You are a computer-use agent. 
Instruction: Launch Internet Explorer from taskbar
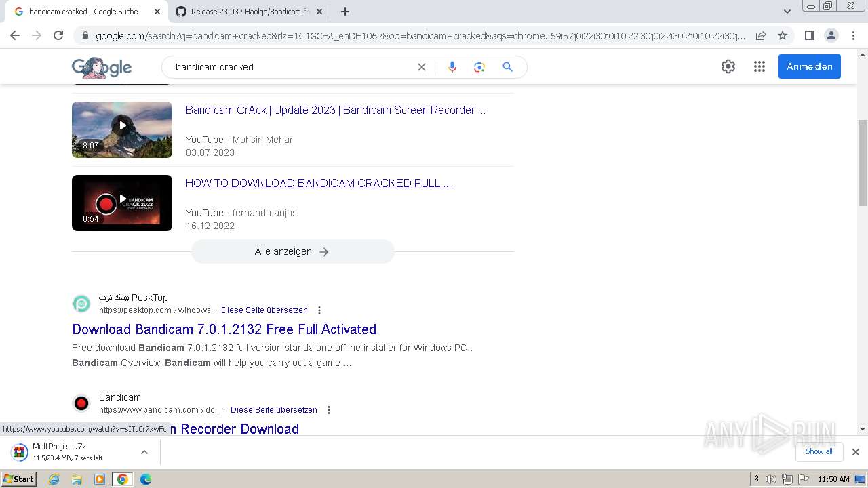click(x=54, y=479)
